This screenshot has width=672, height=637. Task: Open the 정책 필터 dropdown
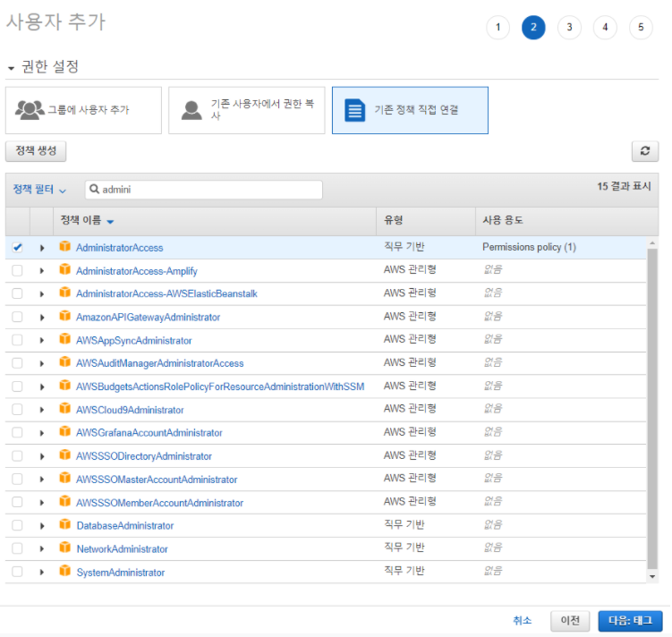pyautogui.click(x=39, y=190)
